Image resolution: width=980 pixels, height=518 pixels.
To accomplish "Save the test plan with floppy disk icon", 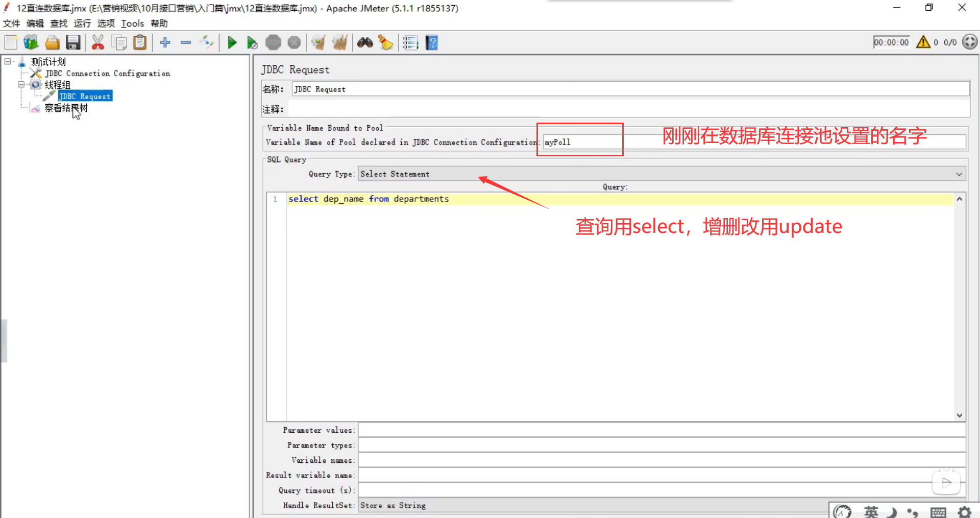I will coord(73,42).
